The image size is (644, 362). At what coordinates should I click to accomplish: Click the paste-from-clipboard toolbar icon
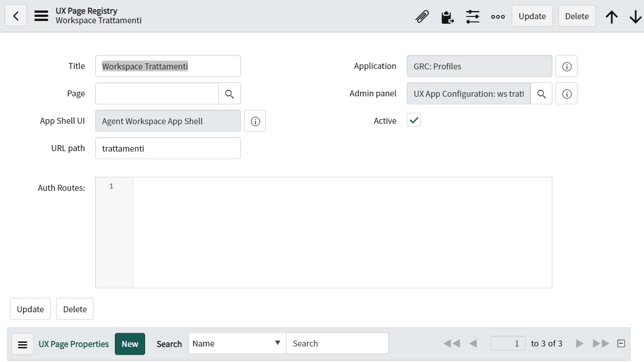point(447,16)
